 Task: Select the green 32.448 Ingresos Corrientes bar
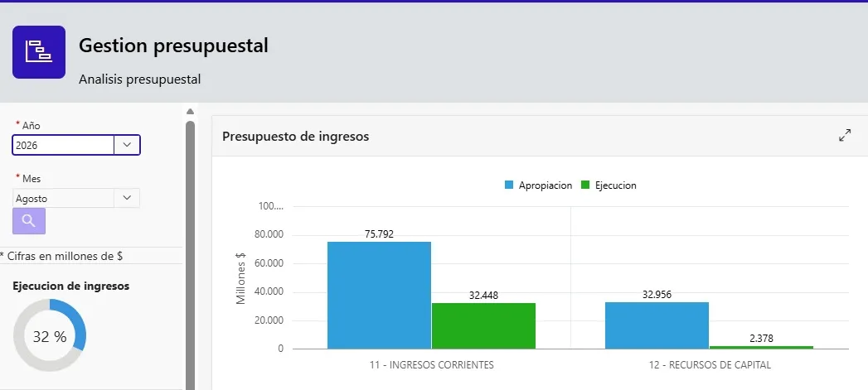484,326
